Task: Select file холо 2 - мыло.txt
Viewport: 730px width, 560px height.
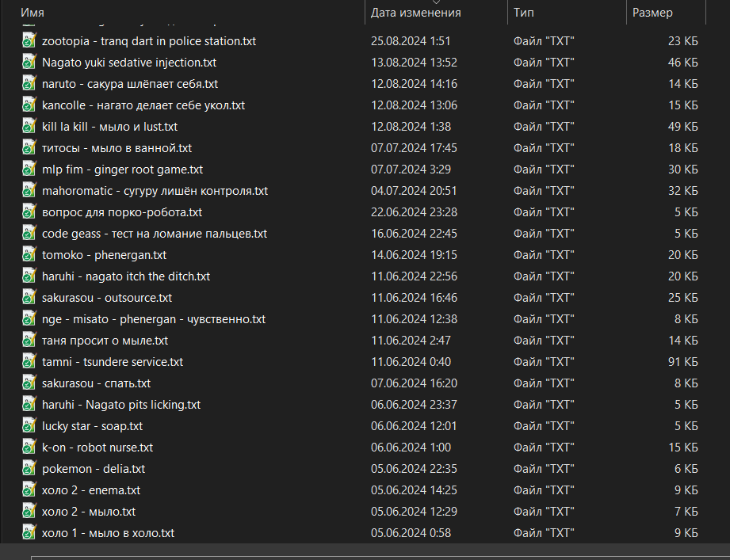Action: (89, 512)
